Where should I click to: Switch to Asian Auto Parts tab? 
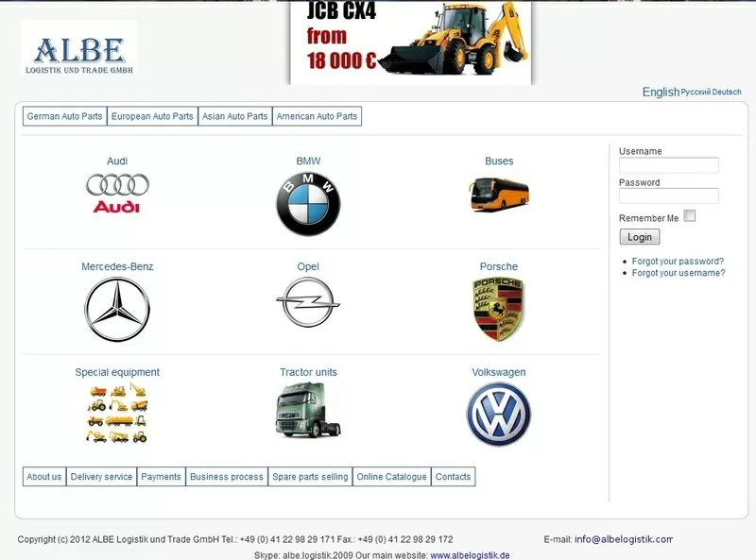pos(235,117)
